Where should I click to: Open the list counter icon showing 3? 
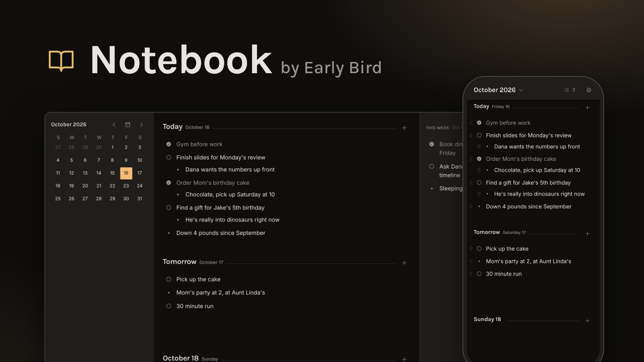pyautogui.click(x=570, y=90)
